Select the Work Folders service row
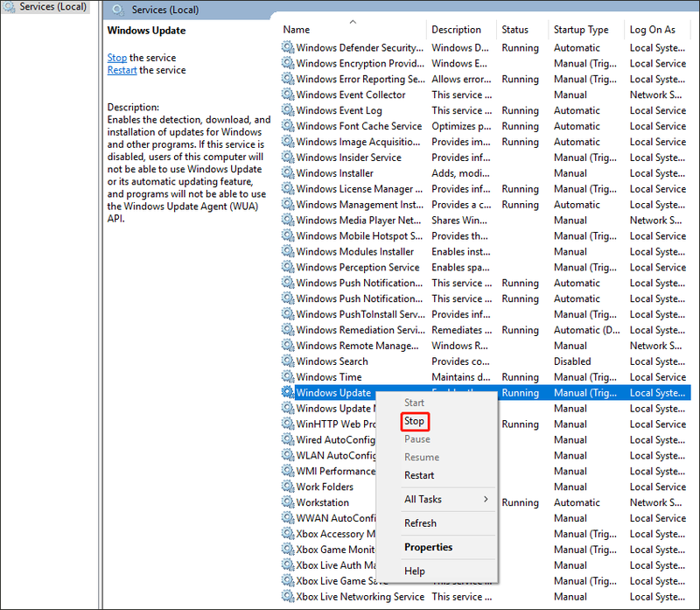 tap(486, 487)
